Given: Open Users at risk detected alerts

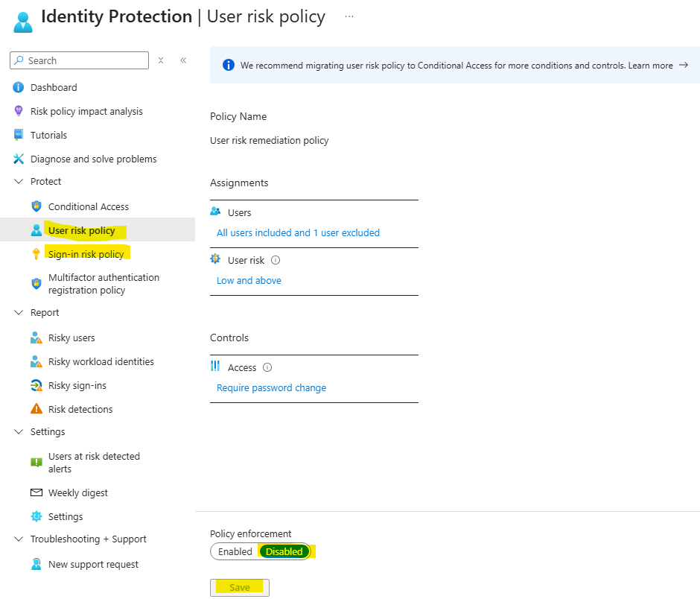Looking at the screenshot, I should pos(94,463).
